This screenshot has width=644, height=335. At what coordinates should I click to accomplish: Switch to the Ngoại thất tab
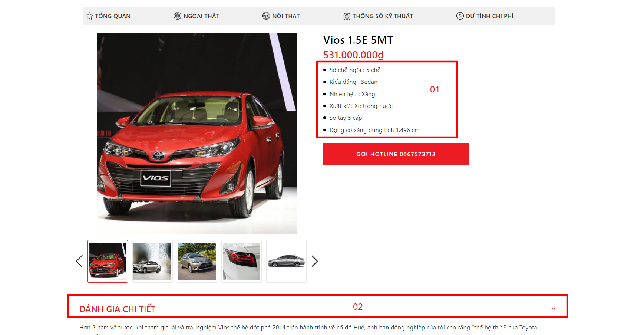click(x=197, y=16)
